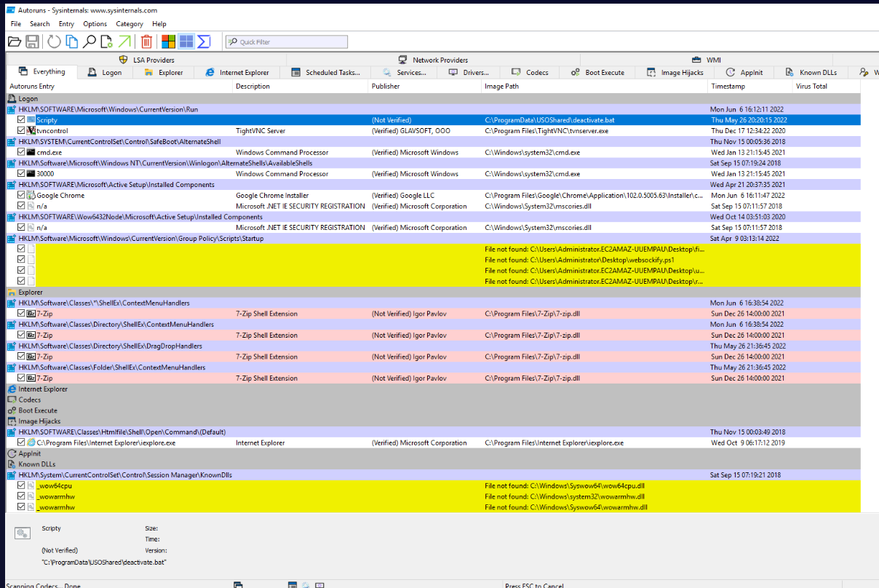Viewport: 879px width, 588px height.
Task: Click the VirusTotal sigma toolbar icon
Action: click(204, 41)
